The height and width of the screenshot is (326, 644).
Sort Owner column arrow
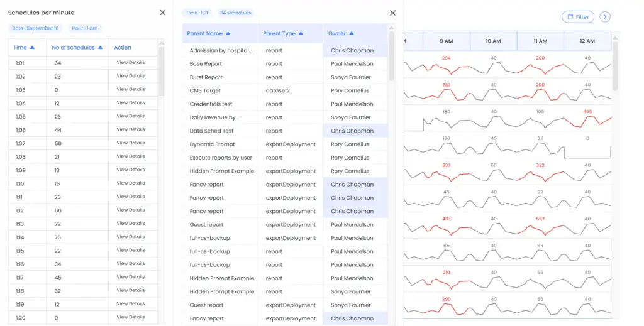point(351,34)
